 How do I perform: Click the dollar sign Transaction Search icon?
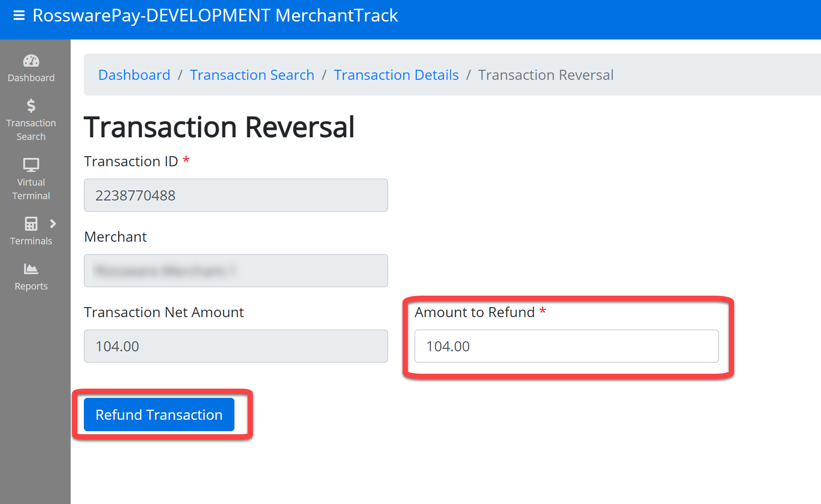point(31,106)
